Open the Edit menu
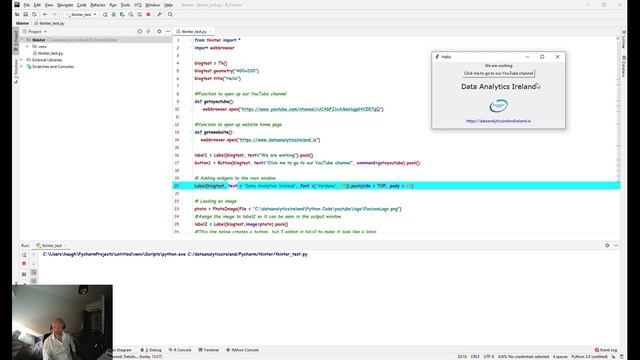This screenshot has width=640, height=360. pos(37,5)
